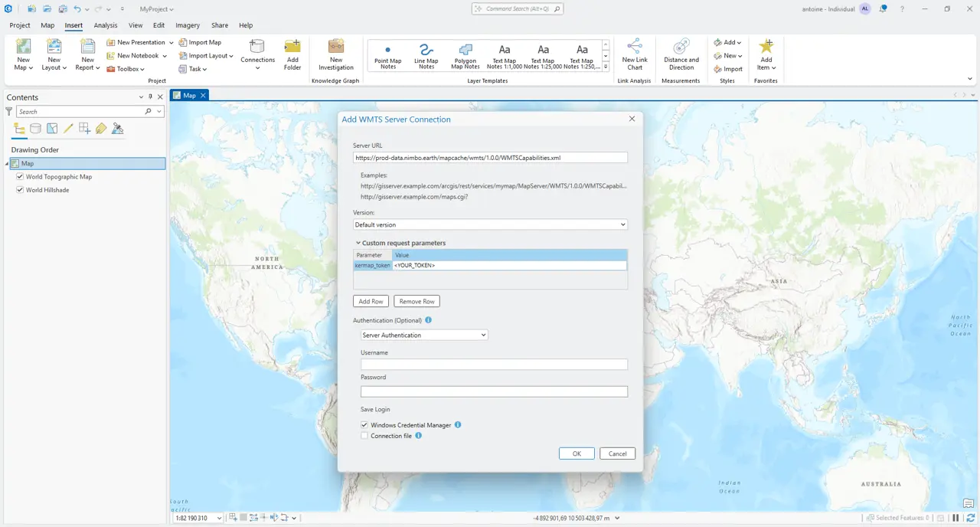Image resolution: width=980 pixels, height=527 pixels.
Task: Open the Server Authentication dropdown
Action: [424, 335]
